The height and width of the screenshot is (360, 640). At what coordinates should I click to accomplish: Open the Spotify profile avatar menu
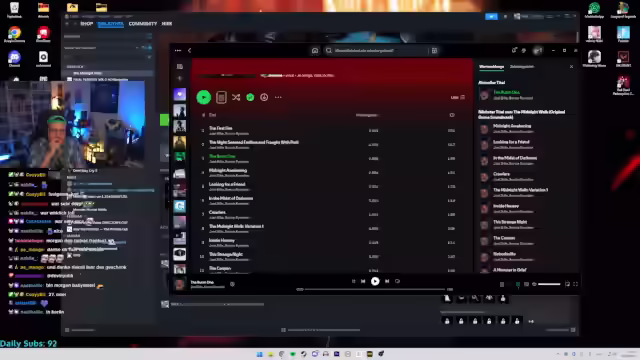[538, 51]
